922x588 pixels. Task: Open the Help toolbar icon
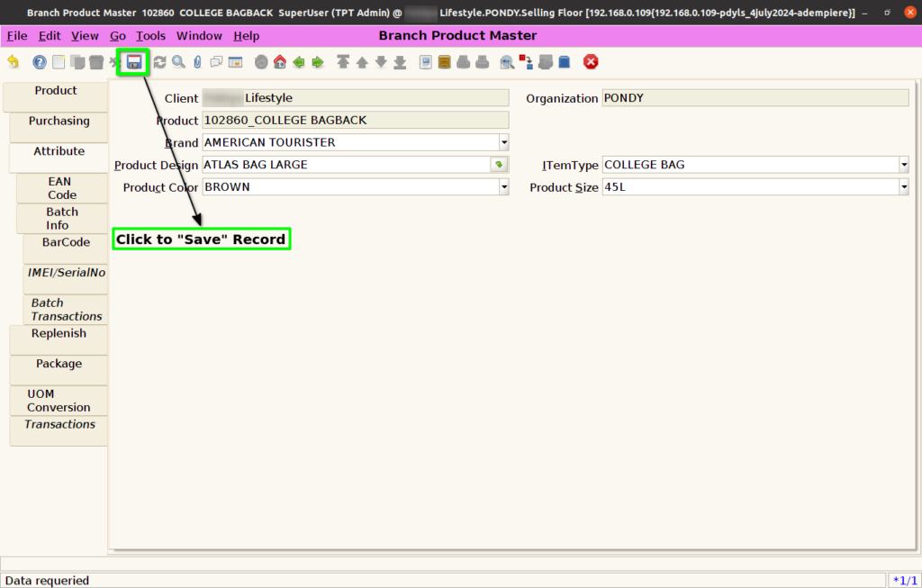[40, 62]
